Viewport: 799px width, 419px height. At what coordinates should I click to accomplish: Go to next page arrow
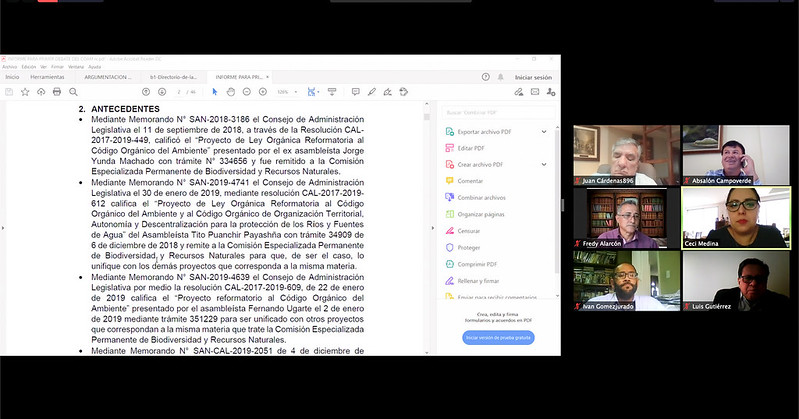pos(162,92)
